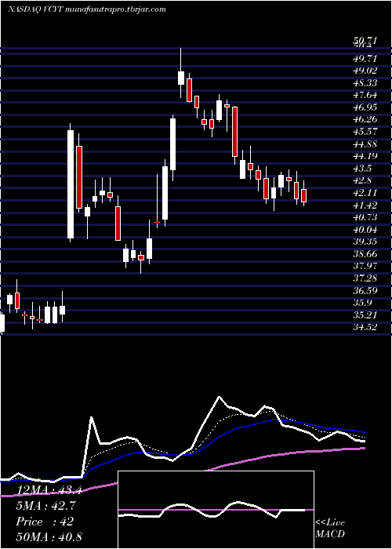Click the <<Live MACD label
This screenshot has height=549, width=392.
[x=330, y=529]
